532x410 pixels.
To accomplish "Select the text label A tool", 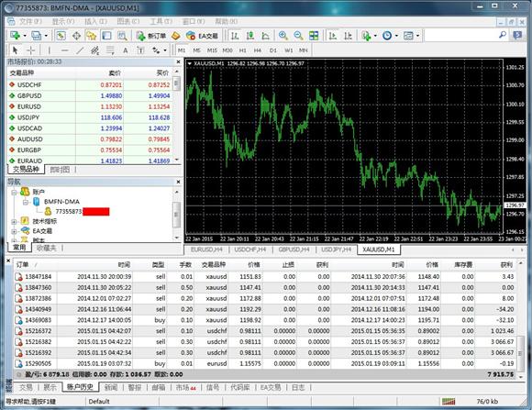I will (x=125, y=50).
